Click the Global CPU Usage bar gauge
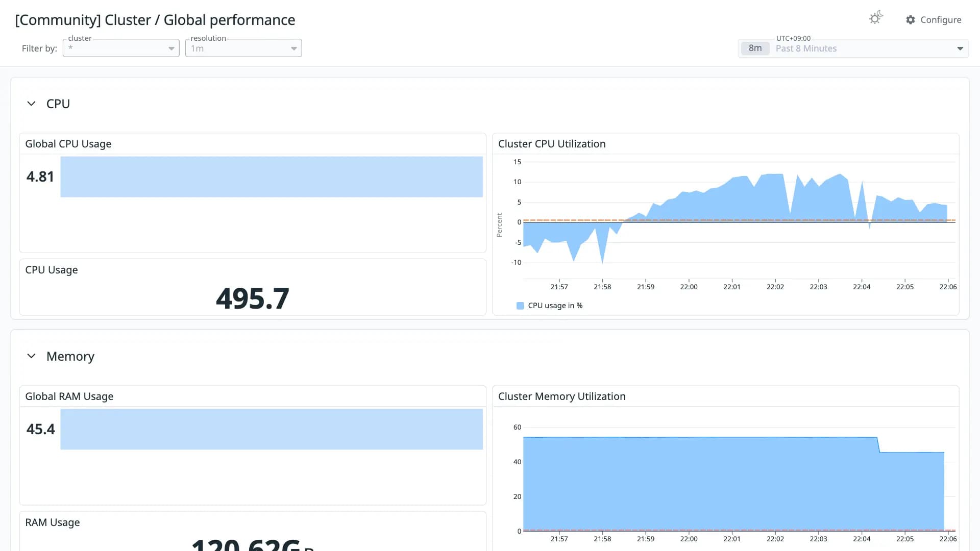Viewport: 980px width, 551px height. coord(272,177)
